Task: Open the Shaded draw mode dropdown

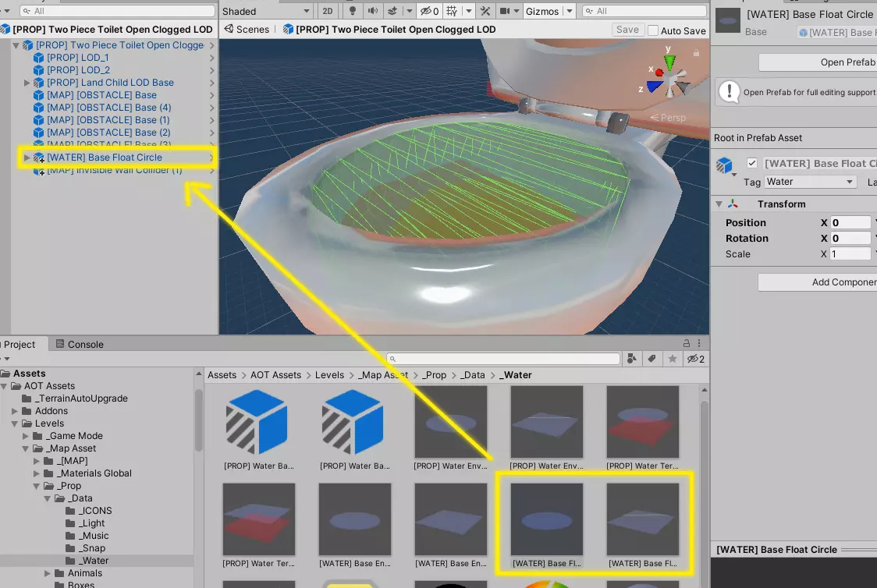Action: (265, 11)
